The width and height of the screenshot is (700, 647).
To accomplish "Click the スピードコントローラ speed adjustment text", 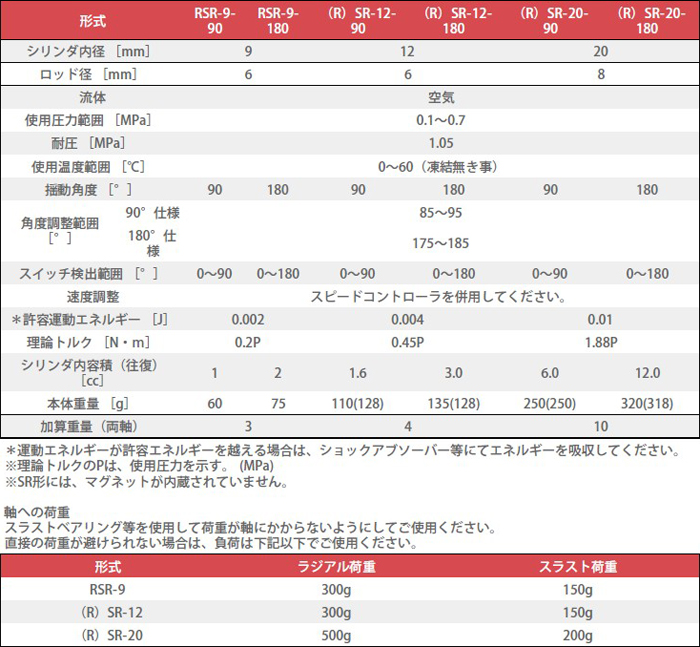I will point(440,296).
